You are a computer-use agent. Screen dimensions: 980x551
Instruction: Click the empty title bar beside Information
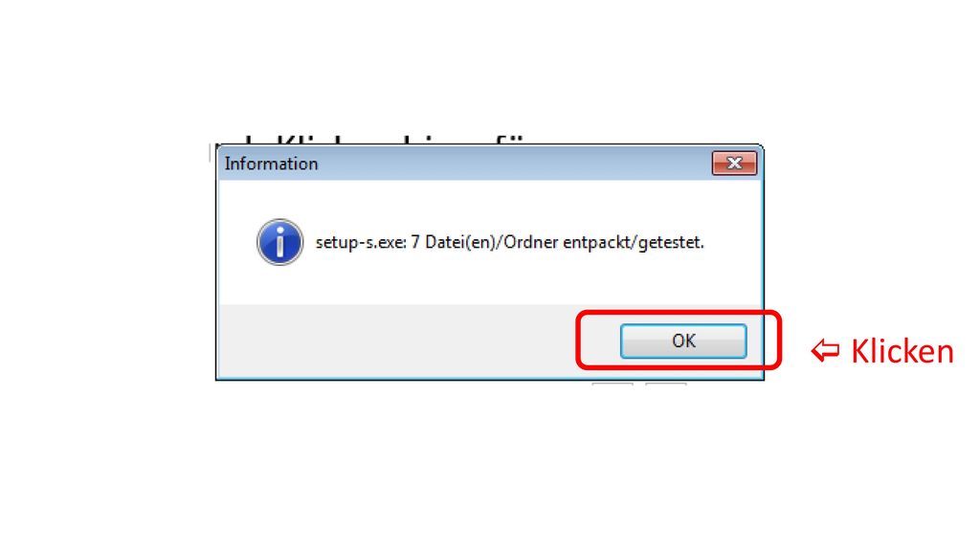(513, 164)
